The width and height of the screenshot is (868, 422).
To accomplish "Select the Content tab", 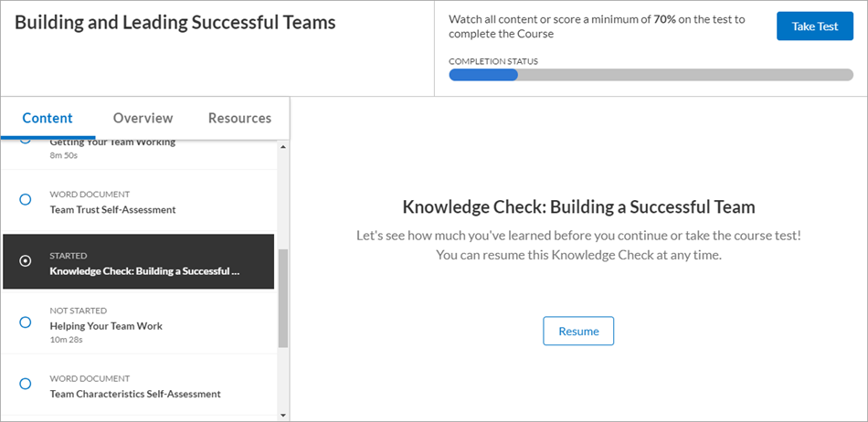I will (x=48, y=118).
